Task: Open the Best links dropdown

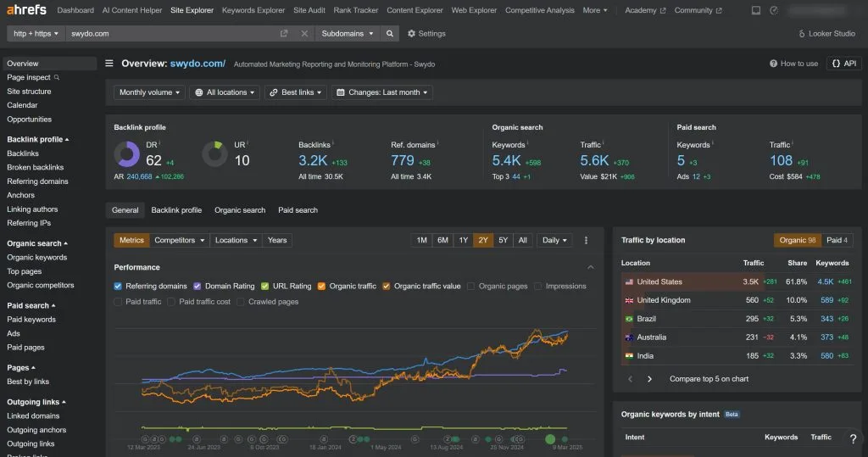Action: tap(296, 92)
